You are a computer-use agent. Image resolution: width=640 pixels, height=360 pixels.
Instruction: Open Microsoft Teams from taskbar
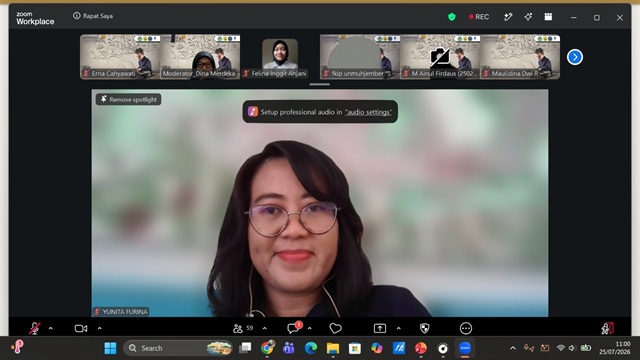tap(289, 348)
